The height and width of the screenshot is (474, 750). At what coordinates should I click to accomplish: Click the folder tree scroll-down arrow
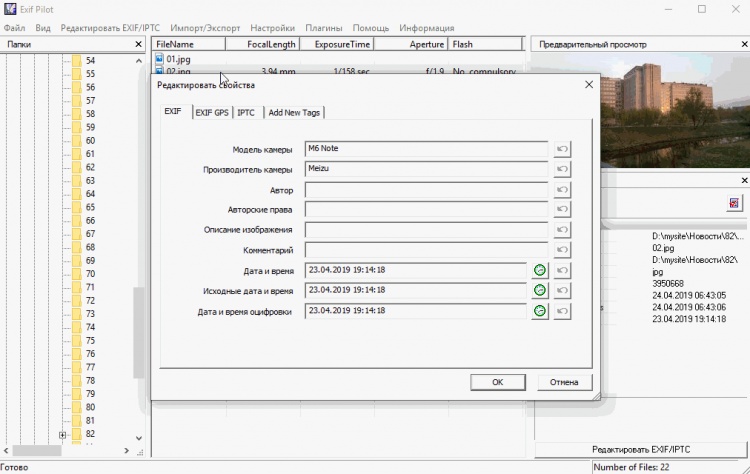coord(139,438)
